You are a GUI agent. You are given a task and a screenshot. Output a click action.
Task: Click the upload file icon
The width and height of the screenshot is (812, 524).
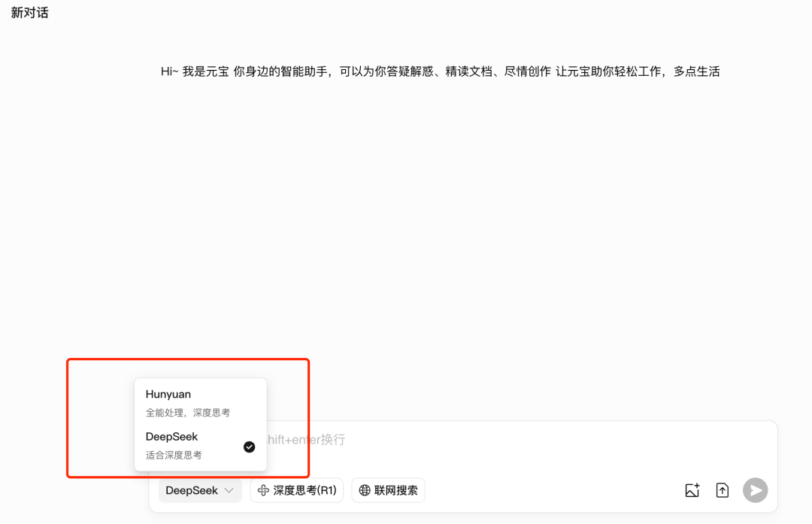pos(723,490)
